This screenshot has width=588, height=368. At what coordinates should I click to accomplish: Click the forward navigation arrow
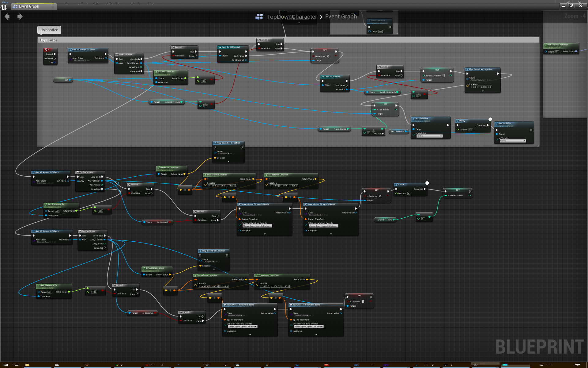pos(20,17)
